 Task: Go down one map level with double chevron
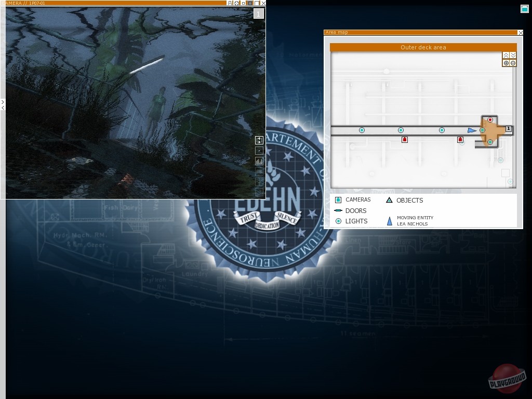pos(513,55)
